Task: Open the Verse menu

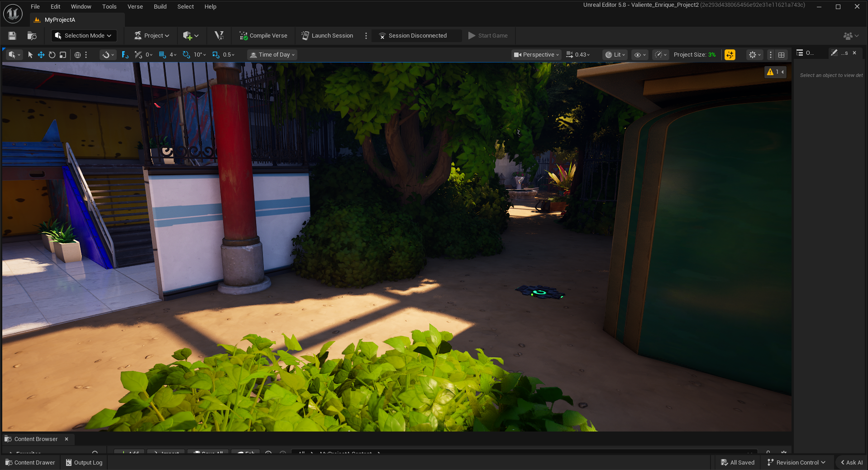Action: [135, 7]
